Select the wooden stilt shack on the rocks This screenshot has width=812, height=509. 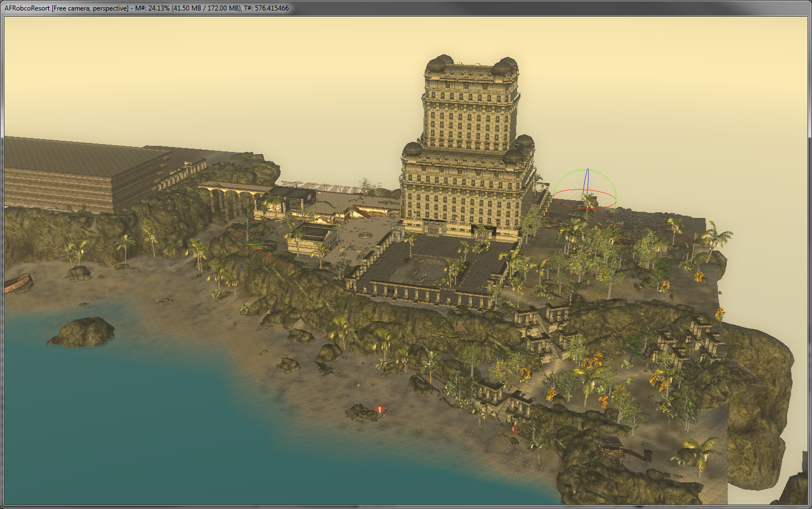[x=611, y=446]
